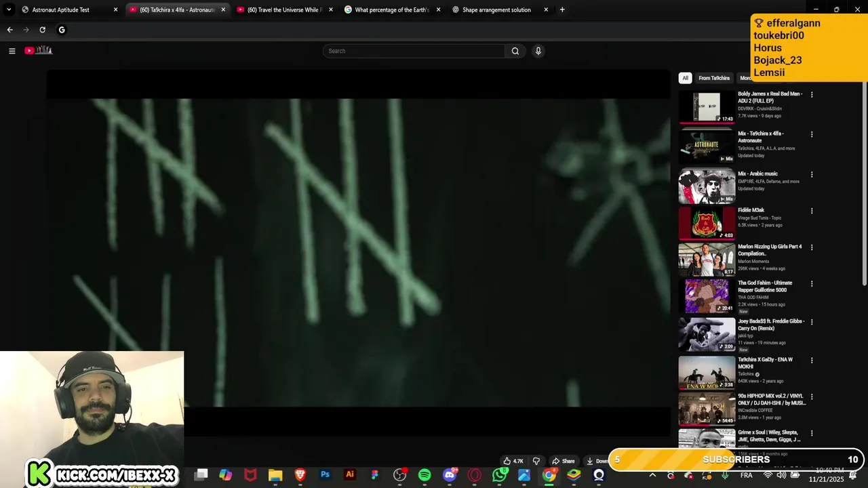Open 90s HIPHOP MIX thumbnail
This screenshot has width=868, height=488.
(x=707, y=409)
